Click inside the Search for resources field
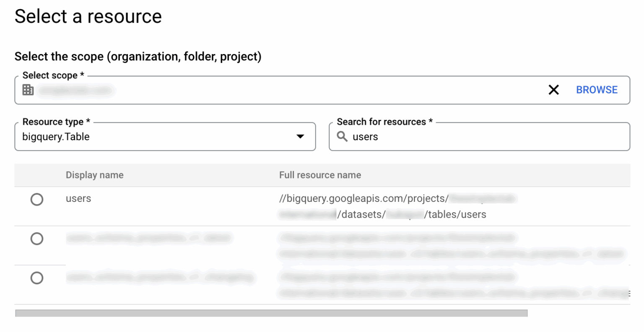 pos(419,136)
